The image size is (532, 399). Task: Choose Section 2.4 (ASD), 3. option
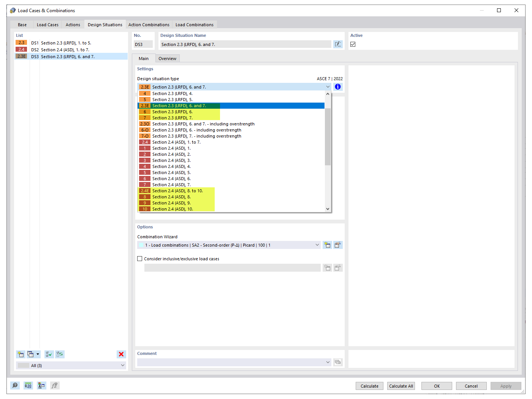pyautogui.click(x=231, y=160)
